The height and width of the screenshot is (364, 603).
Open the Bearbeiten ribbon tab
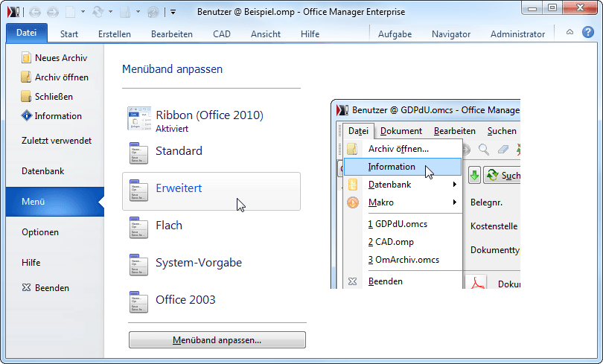172,34
